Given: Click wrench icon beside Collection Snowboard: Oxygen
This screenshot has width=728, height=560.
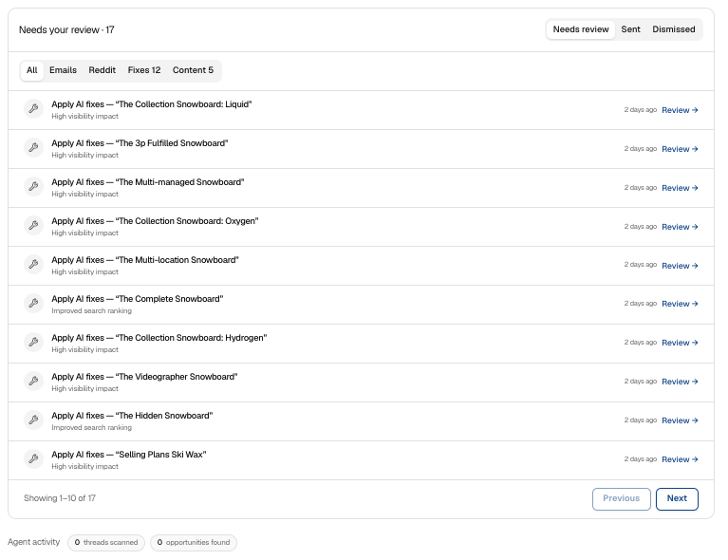Looking at the screenshot, I should click(x=33, y=226).
